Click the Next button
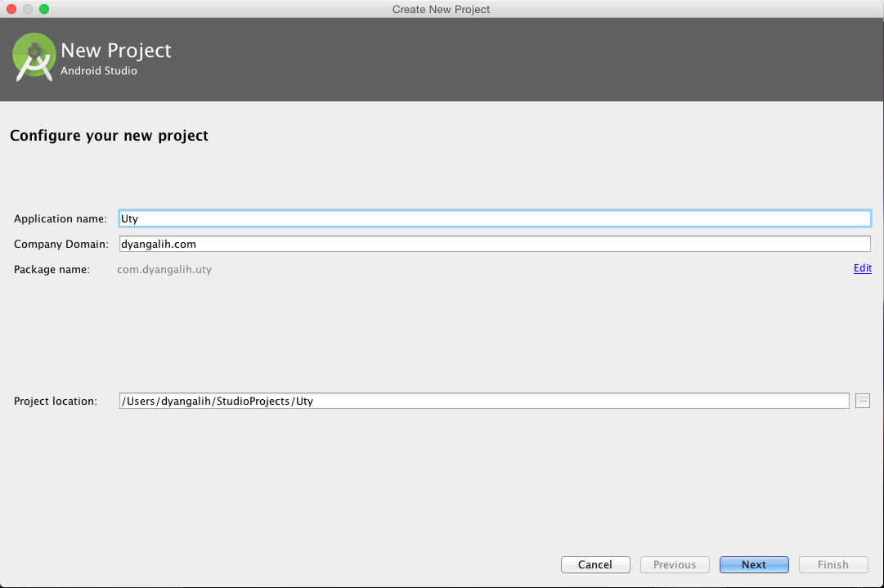Screen dimensions: 884x588 pos(754,564)
